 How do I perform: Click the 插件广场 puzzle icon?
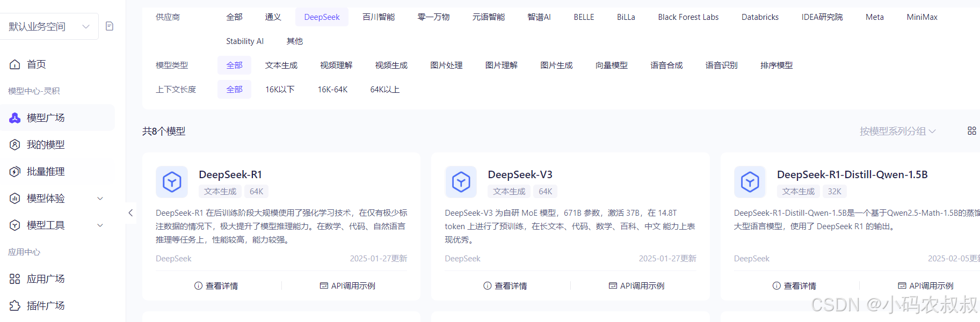15,306
